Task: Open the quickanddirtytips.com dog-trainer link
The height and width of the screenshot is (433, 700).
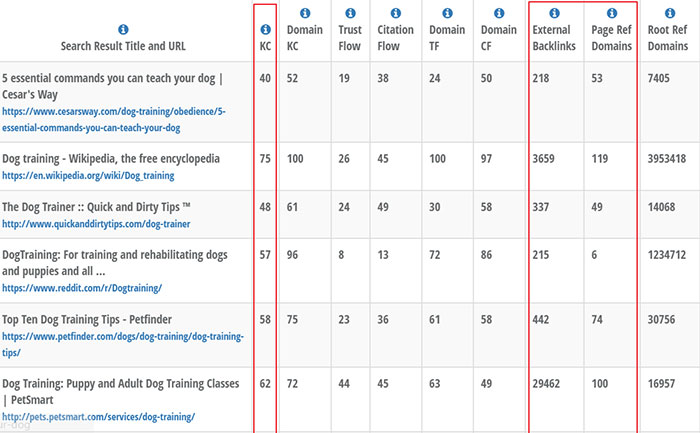Action: (x=96, y=223)
